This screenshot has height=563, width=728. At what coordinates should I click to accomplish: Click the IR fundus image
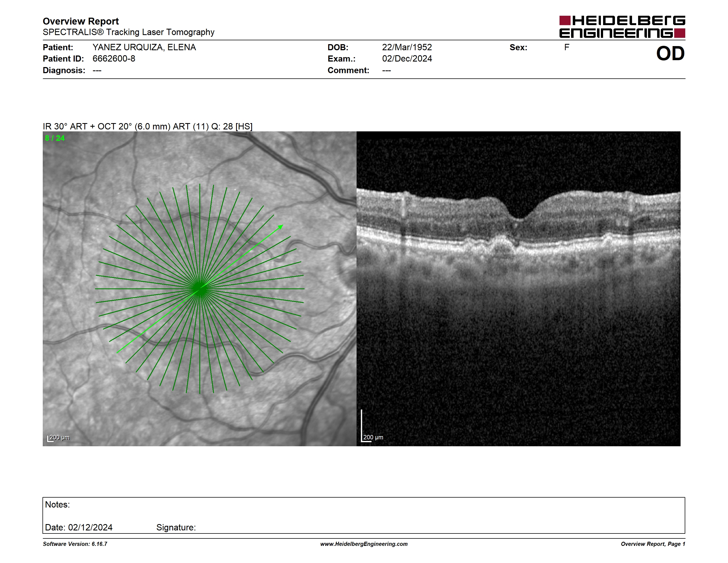point(199,288)
